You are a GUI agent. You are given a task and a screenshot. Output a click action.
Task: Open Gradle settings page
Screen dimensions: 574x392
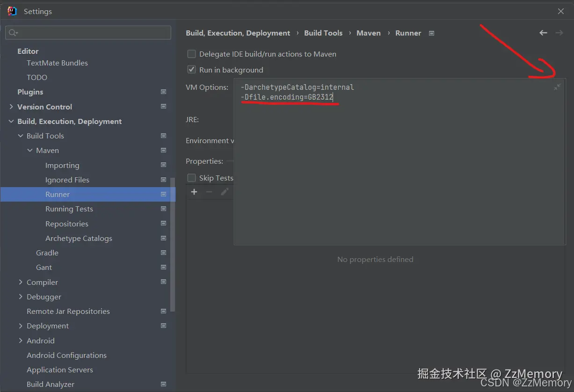point(47,253)
